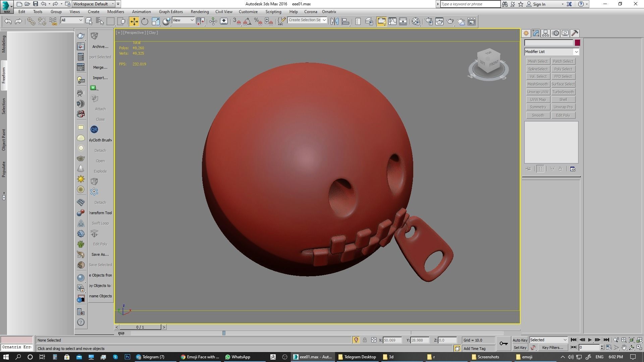Open the Material Editor sphere icon
Screen dimensions: 644x362
(416, 21)
